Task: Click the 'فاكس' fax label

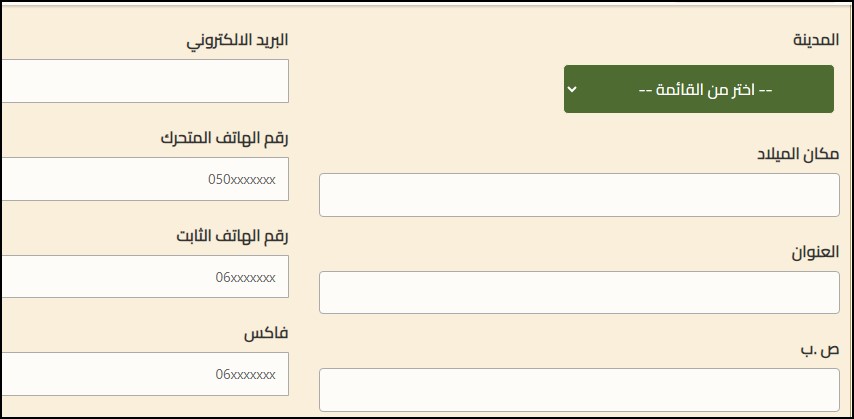Action: (265, 333)
